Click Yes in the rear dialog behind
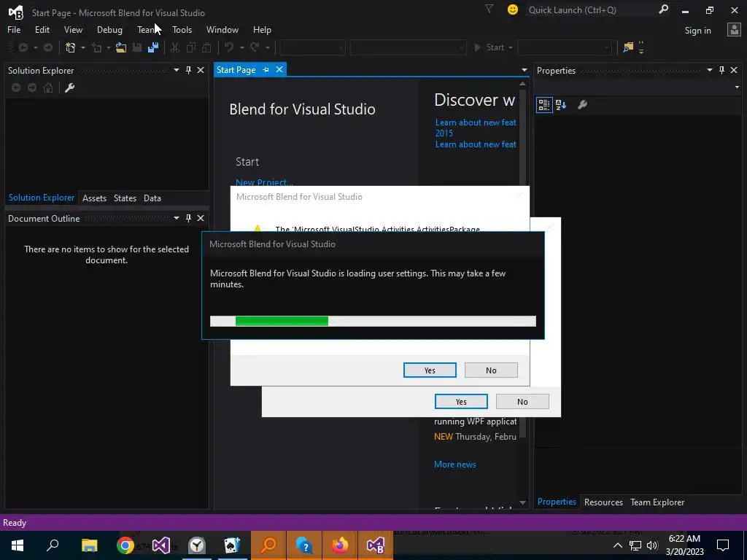This screenshot has height=560, width=747. click(461, 402)
